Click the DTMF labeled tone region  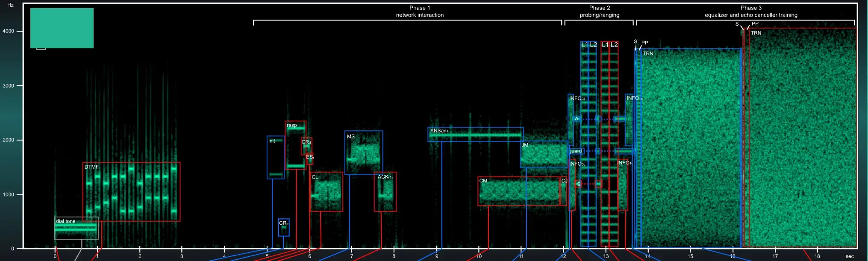tap(131, 191)
